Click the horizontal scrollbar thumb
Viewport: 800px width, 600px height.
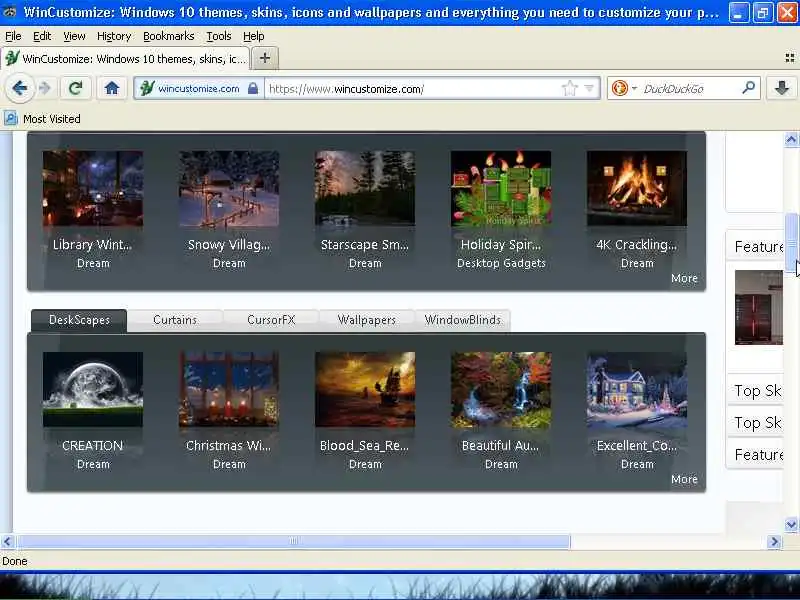click(x=293, y=541)
